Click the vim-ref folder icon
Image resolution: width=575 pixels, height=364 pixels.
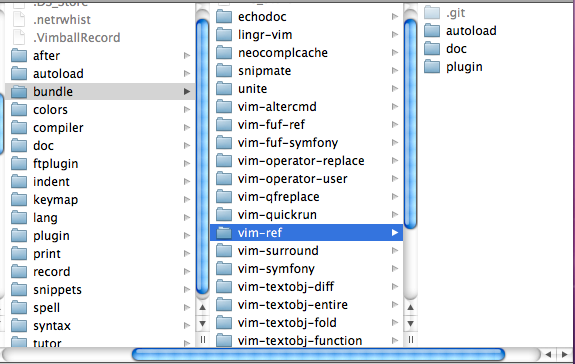point(224,232)
